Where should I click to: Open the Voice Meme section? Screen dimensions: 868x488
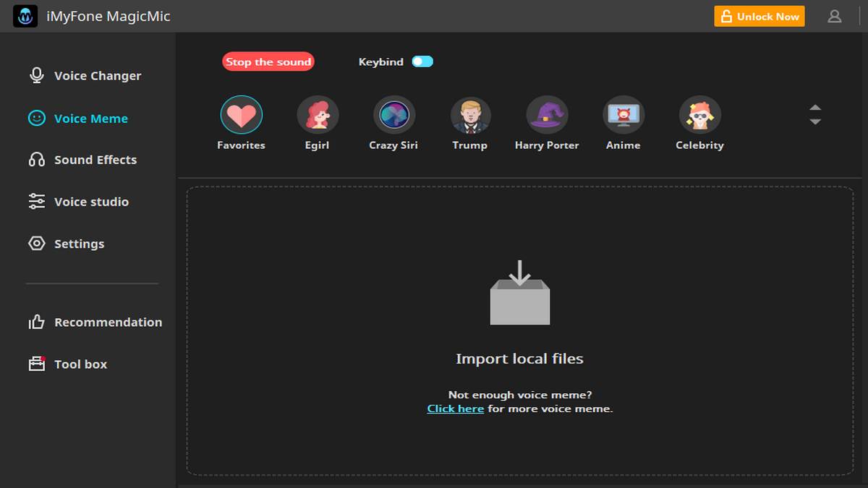tap(78, 119)
